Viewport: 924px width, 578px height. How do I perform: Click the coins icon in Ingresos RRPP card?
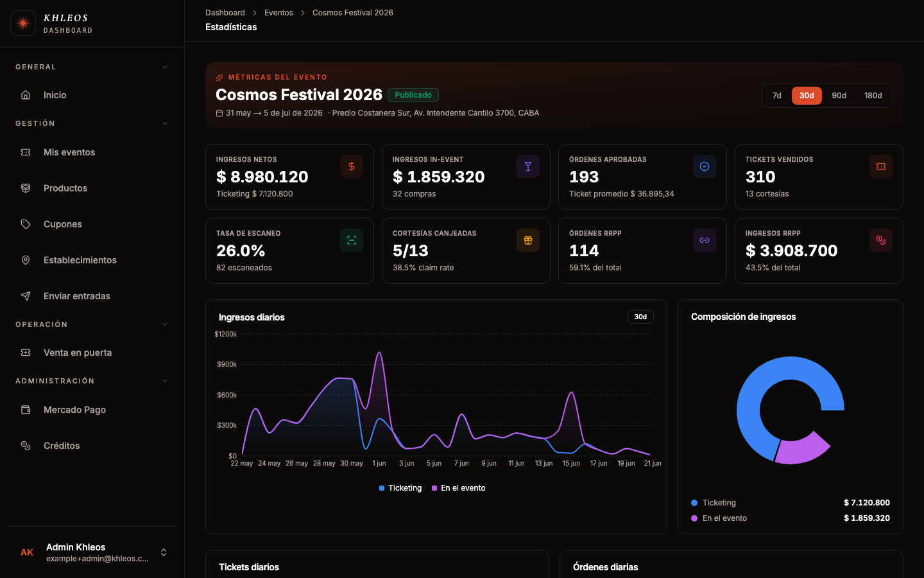(881, 240)
